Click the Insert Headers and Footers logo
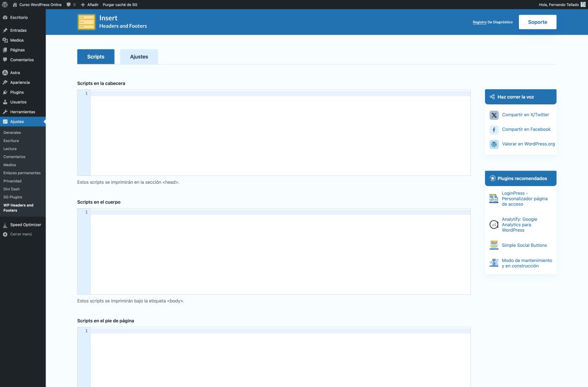 pyautogui.click(x=86, y=22)
